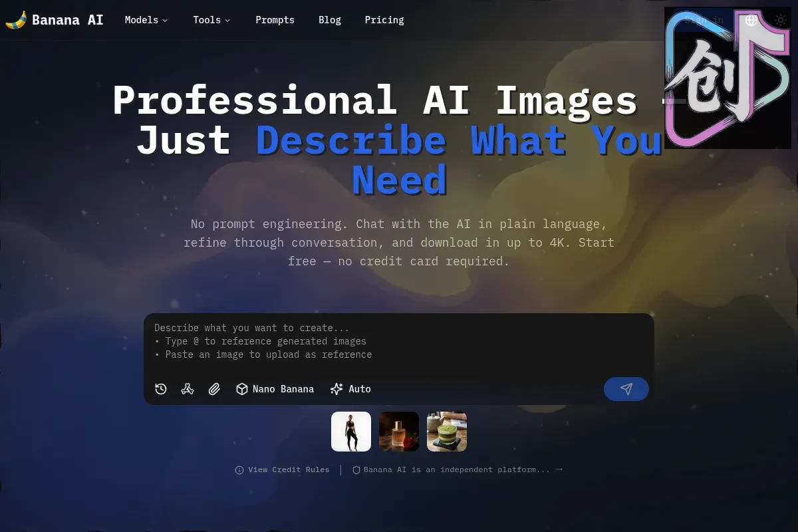
Task: Expand the Tools dropdown menu
Action: [x=211, y=20]
